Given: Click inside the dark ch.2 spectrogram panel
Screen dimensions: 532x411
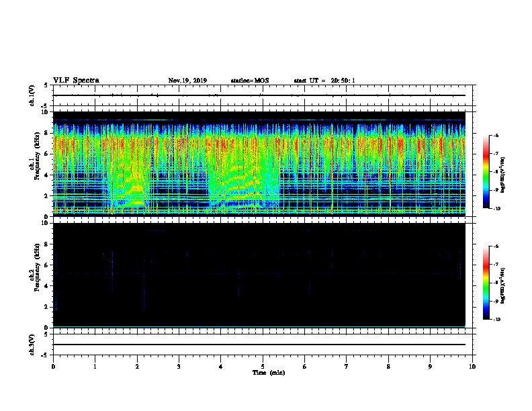Looking at the screenshot, I should 259,275.
